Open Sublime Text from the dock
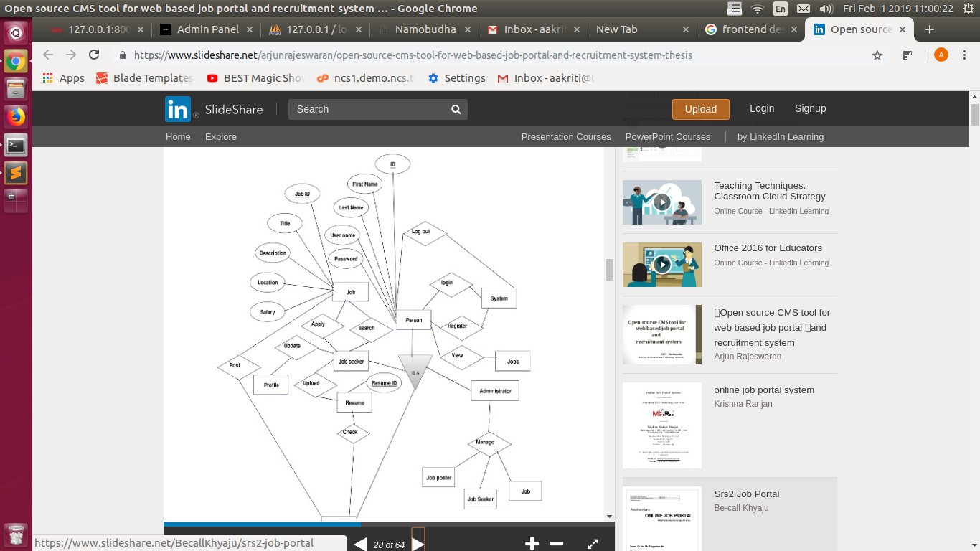980x551 pixels. (x=16, y=172)
